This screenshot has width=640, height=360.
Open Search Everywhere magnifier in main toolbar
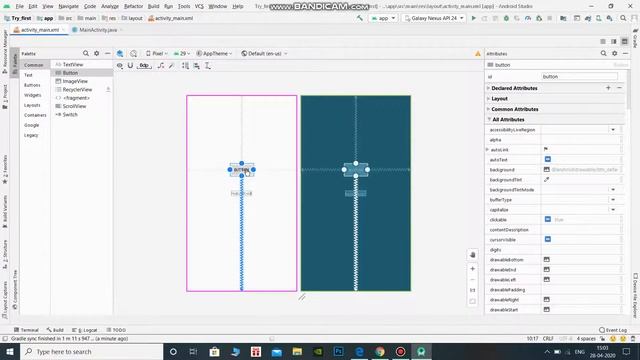tap(623, 18)
